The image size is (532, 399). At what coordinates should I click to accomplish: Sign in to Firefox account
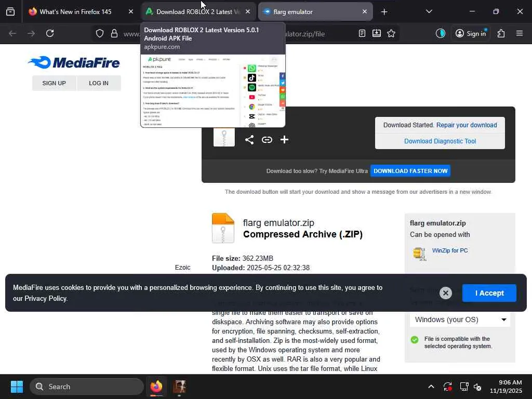coord(471,33)
